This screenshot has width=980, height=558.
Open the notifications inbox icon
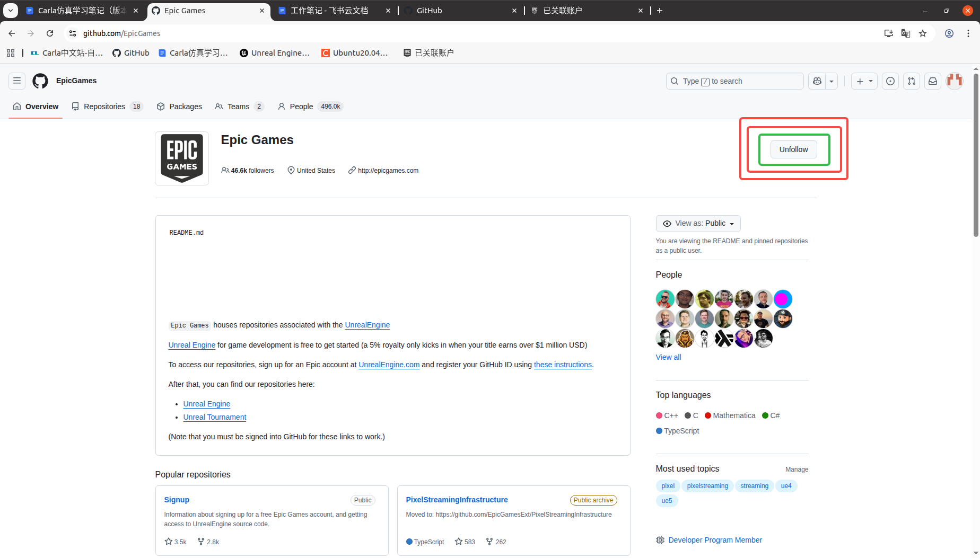(933, 81)
